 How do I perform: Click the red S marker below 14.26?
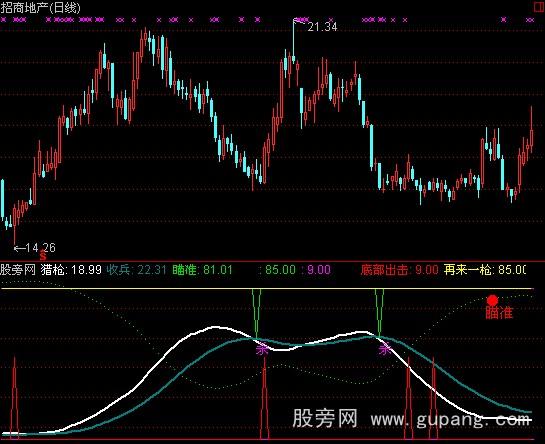pos(43,257)
